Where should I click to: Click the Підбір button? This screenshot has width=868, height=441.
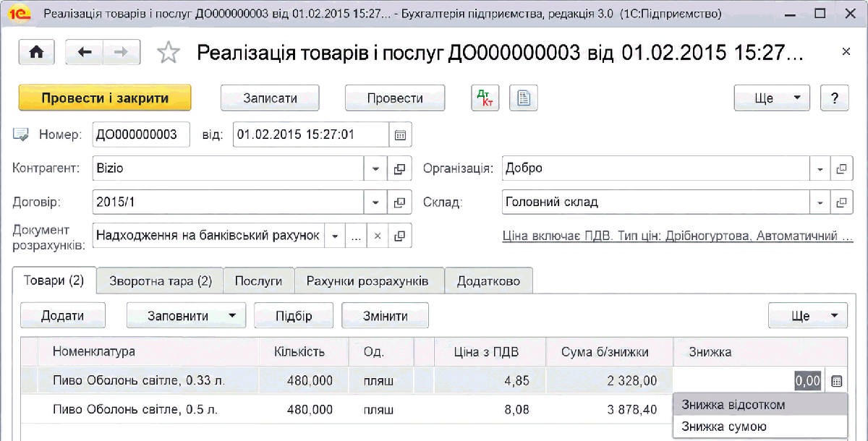(294, 316)
